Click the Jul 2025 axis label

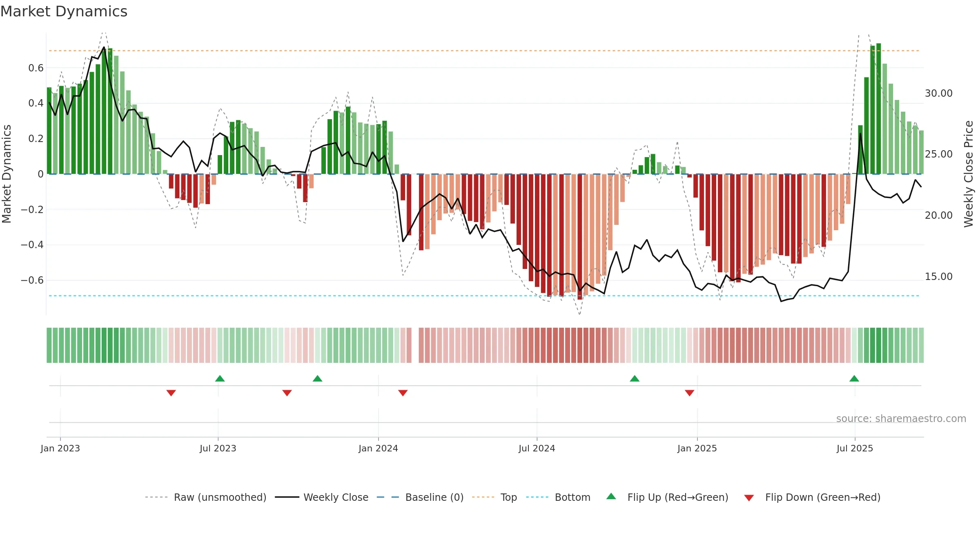pyautogui.click(x=855, y=448)
